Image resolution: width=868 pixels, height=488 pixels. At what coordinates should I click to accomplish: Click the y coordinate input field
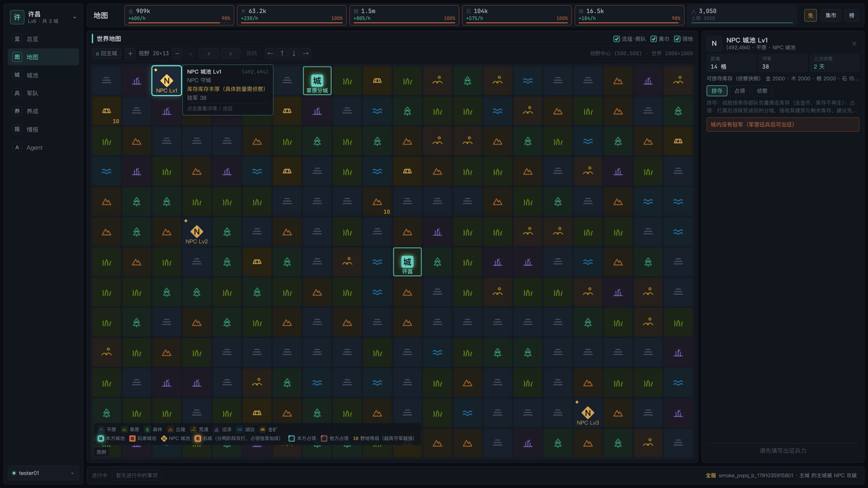tap(231, 53)
